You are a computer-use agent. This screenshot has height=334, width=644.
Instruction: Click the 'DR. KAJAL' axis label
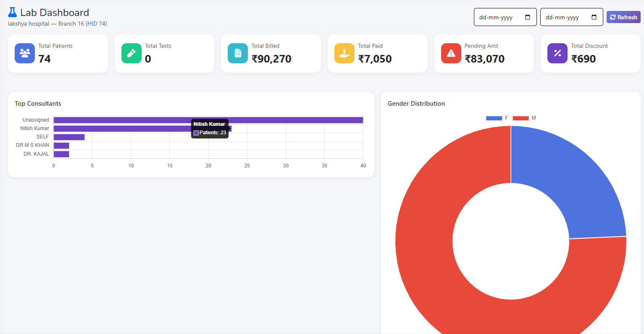click(x=36, y=154)
